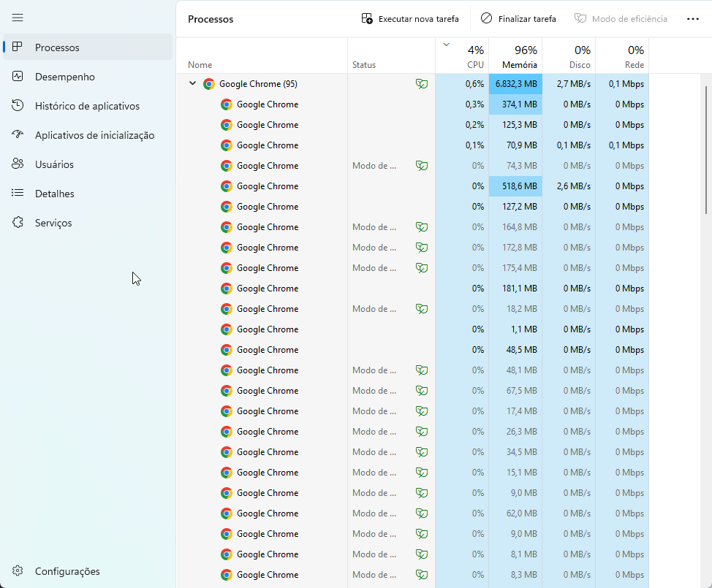Click the sort chevron above the CPU column
Screen dimensions: 712x588
pos(447,45)
